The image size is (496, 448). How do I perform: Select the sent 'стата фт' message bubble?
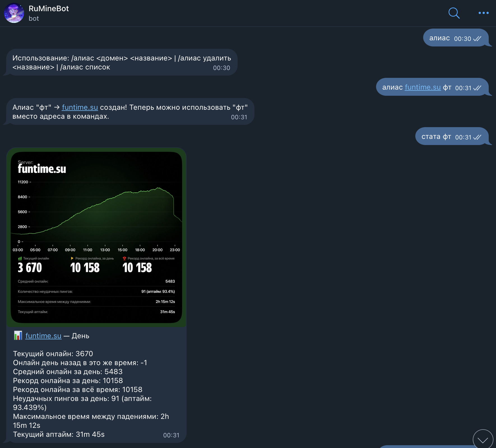tap(436, 137)
